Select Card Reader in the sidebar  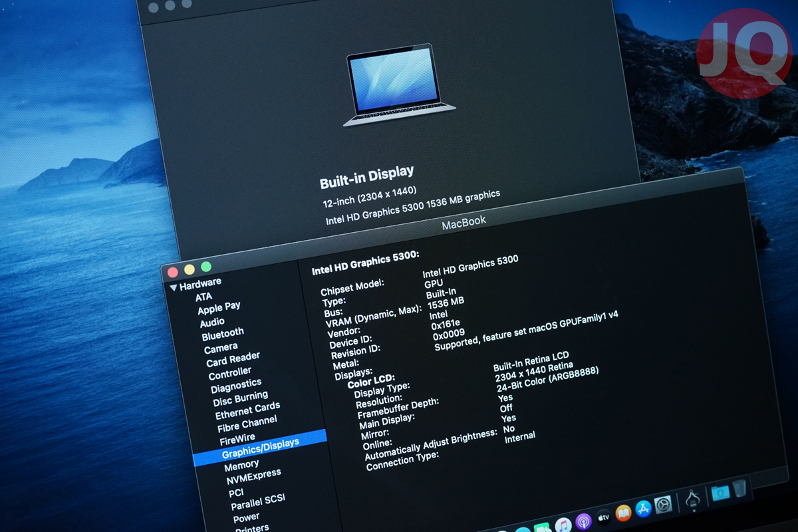(x=233, y=359)
